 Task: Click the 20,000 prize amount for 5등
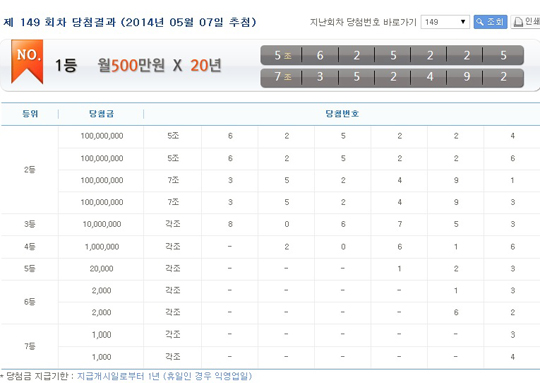(101, 269)
